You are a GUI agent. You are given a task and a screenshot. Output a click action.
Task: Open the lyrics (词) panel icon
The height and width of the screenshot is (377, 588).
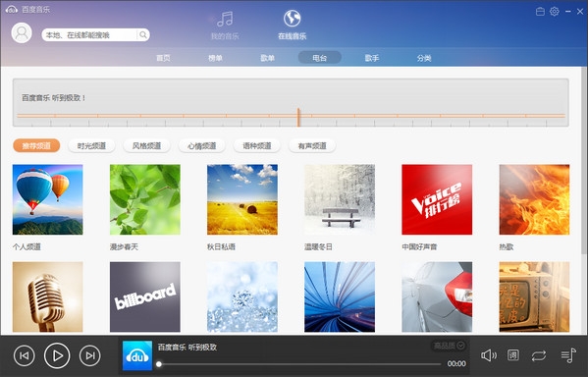pyautogui.click(x=513, y=355)
